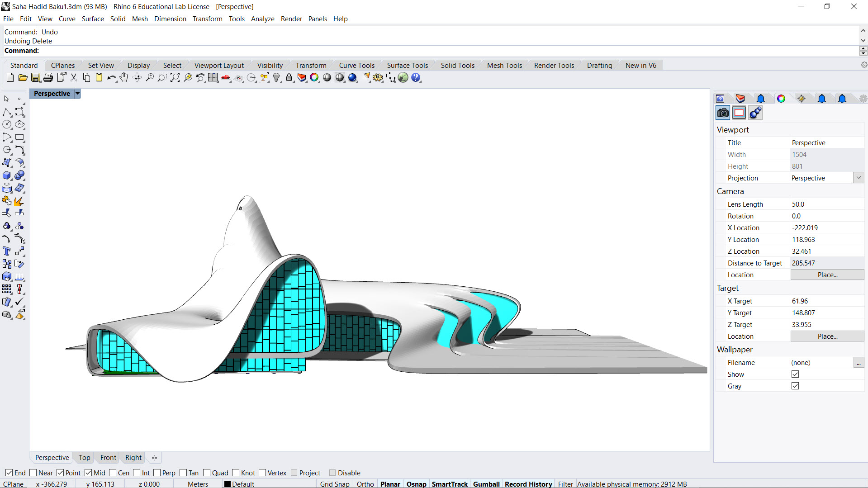
Task: Select the Rectangle tool in left sidebar
Action: click(x=19, y=137)
